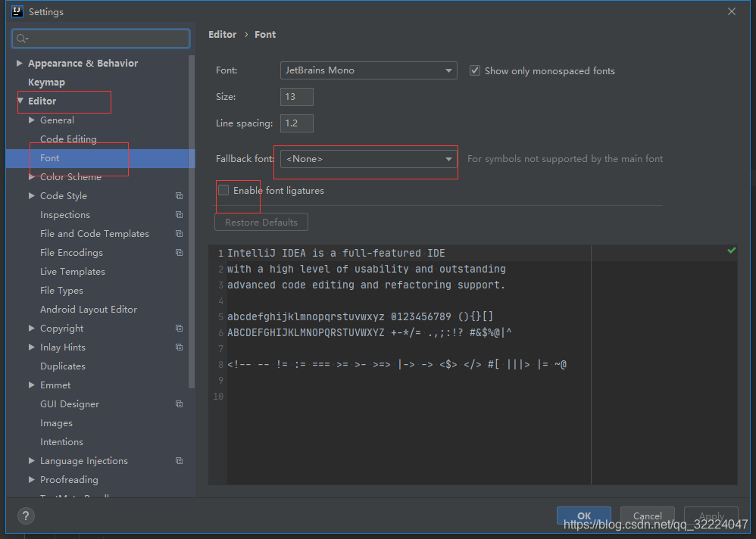Open File Types settings

61,291
